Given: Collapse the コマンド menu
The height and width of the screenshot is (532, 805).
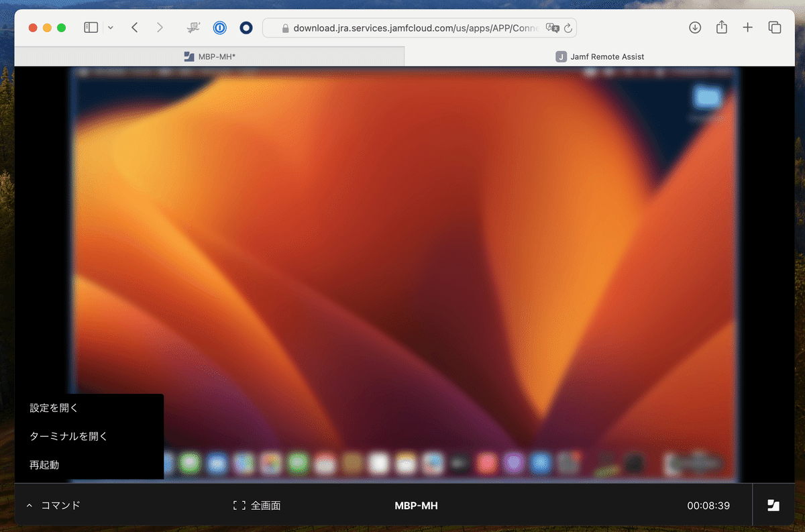Looking at the screenshot, I should pyautogui.click(x=53, y=505).
